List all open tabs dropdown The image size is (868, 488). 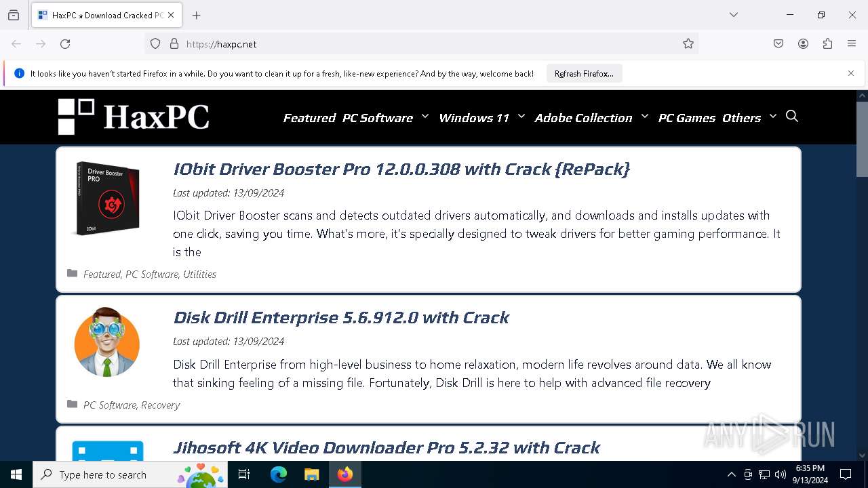point(734,15)
